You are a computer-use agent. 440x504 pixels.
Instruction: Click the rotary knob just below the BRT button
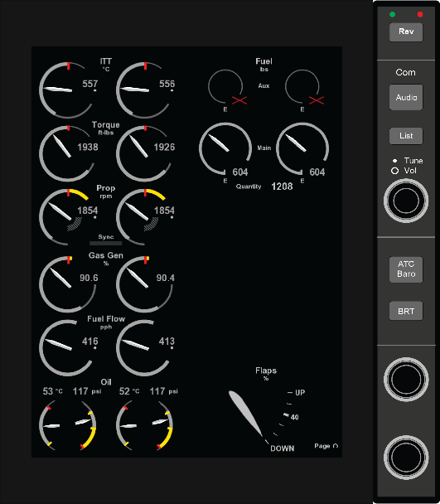click(x=406, y=380)
